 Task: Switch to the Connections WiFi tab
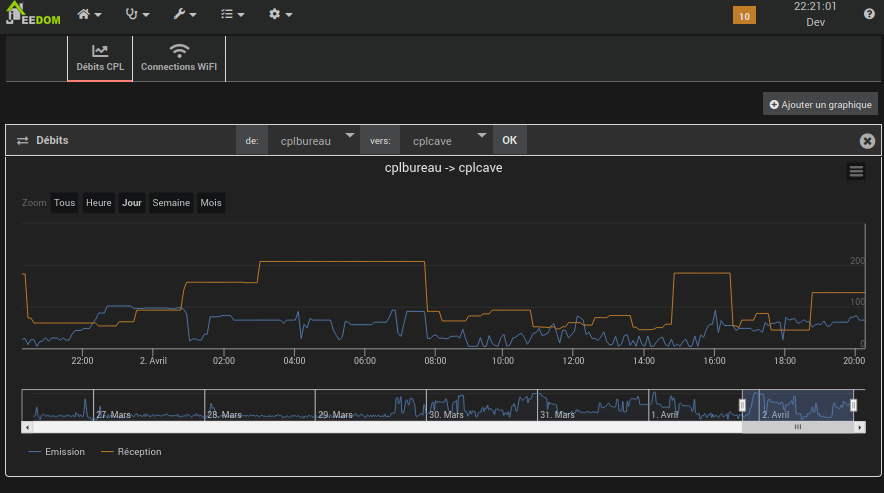179,59
